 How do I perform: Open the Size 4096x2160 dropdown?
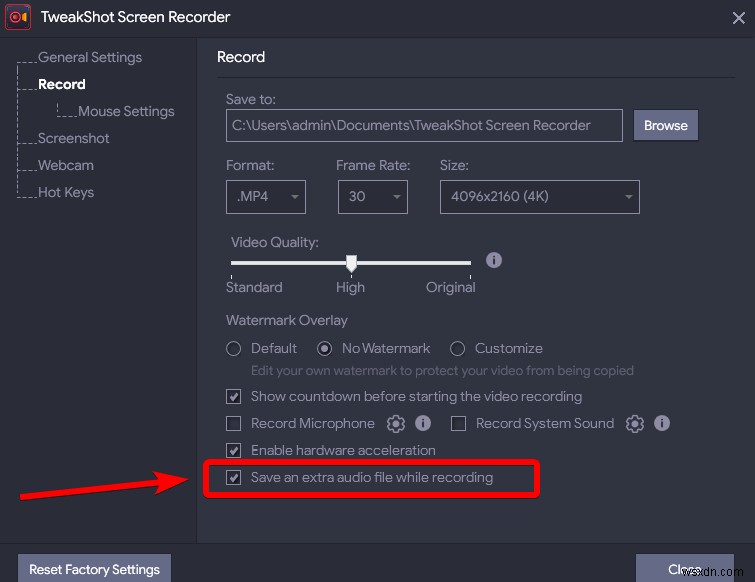pyautogui.click(x=539, y=197)
